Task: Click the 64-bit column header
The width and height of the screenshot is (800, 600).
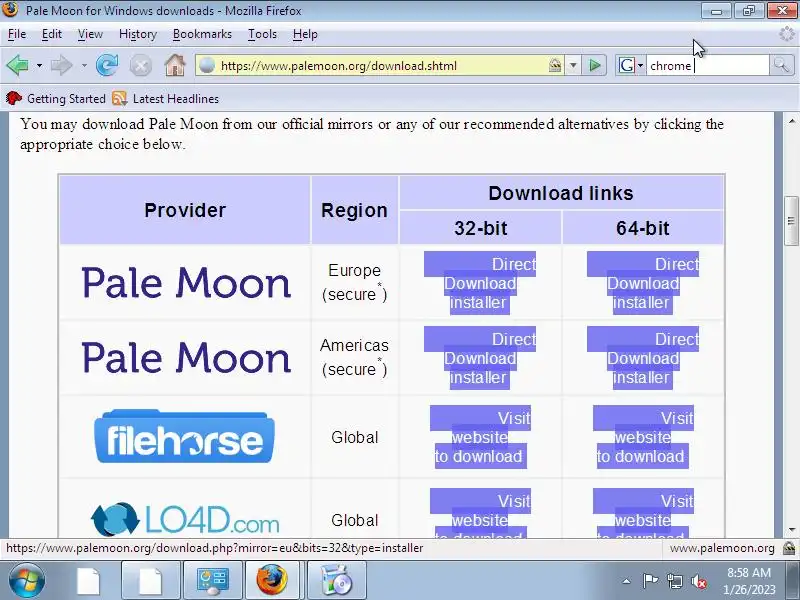Action: pyautogui.click(x=643, y=228)
